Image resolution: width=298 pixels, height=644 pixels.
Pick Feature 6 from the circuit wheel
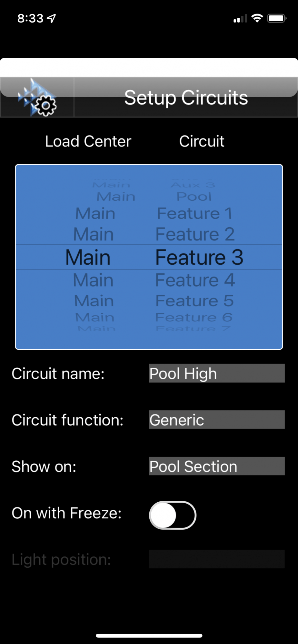(x=194, y=317)
